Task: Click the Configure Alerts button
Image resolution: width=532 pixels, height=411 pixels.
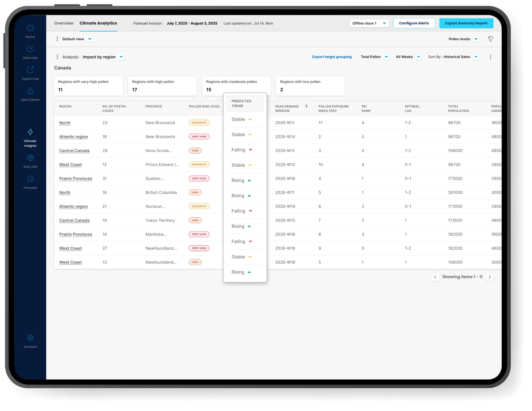Action: (414, 23)
